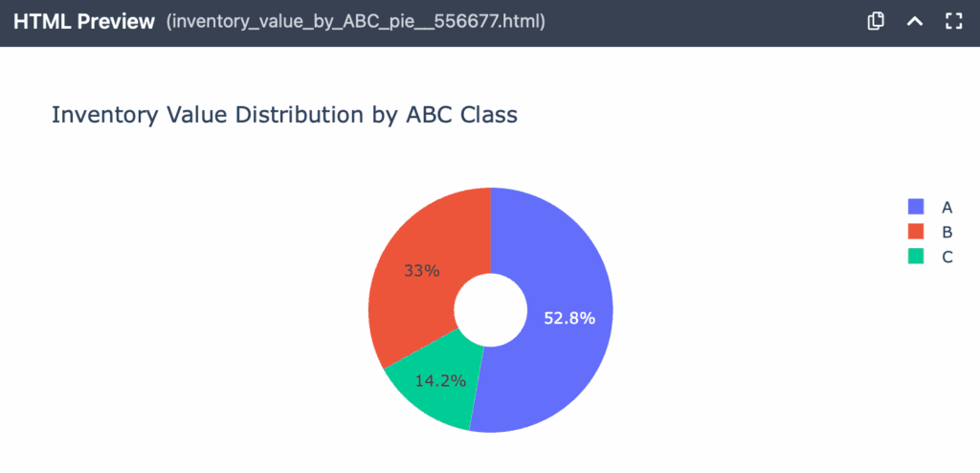The height and width of the screenshot is (473, 980).
Task: Click the 52.8% slice label
Action: [569, 319]
